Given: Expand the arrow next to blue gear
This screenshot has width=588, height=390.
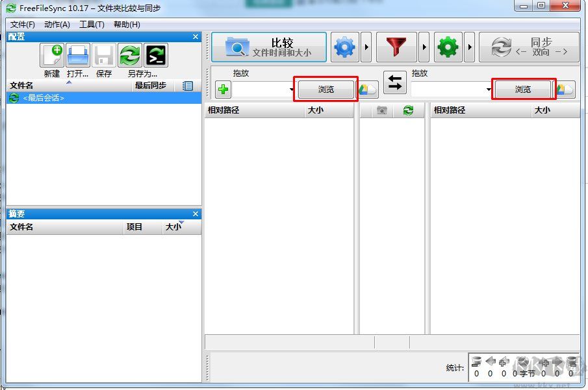Looking at the screenshot, I should coord(366,47).
